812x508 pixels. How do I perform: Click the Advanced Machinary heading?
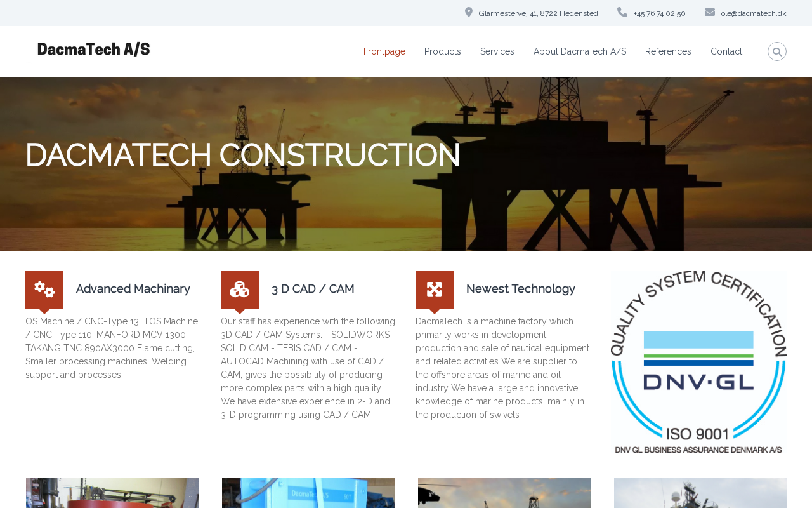(133, 289)
